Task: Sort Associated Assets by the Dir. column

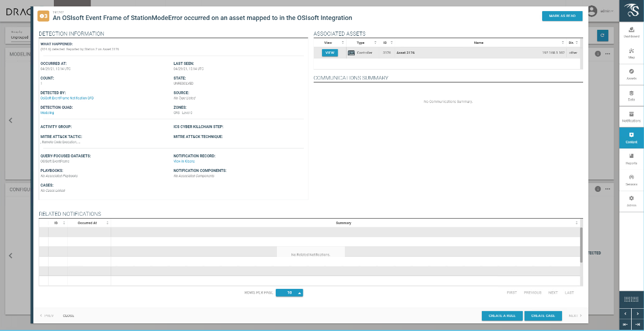Action: click(x=577, y=43)
